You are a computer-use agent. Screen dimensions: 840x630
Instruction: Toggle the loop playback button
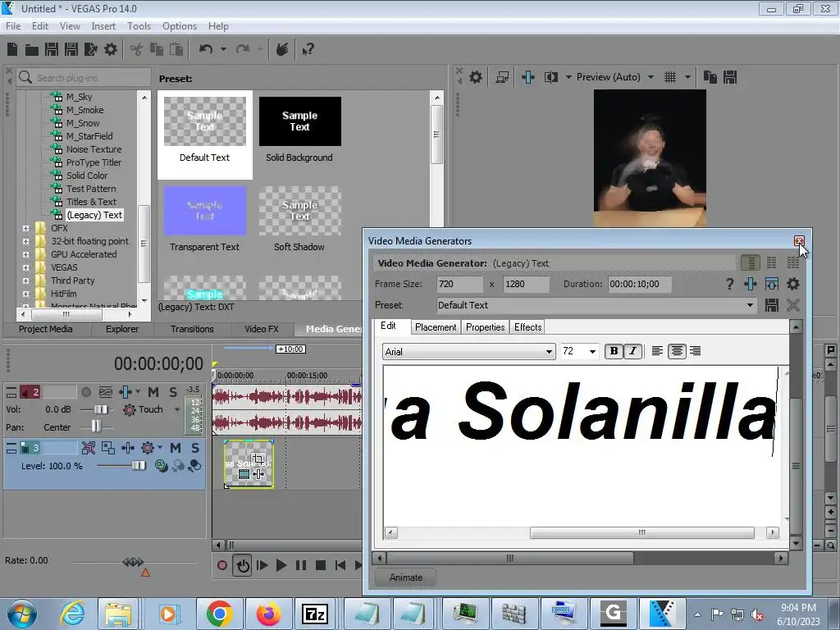click(x=243, y=565)
